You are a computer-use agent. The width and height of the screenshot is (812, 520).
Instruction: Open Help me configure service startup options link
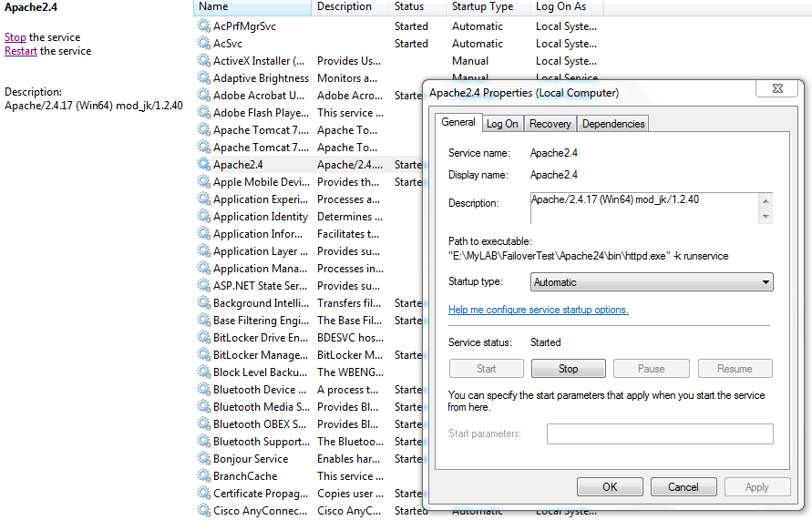pos(538,310)
